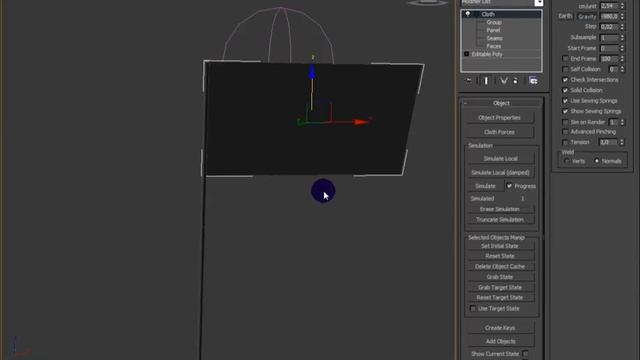Click Delete Object Cache button
Viewport: 640px width, 360px height.
coord(500,267)
